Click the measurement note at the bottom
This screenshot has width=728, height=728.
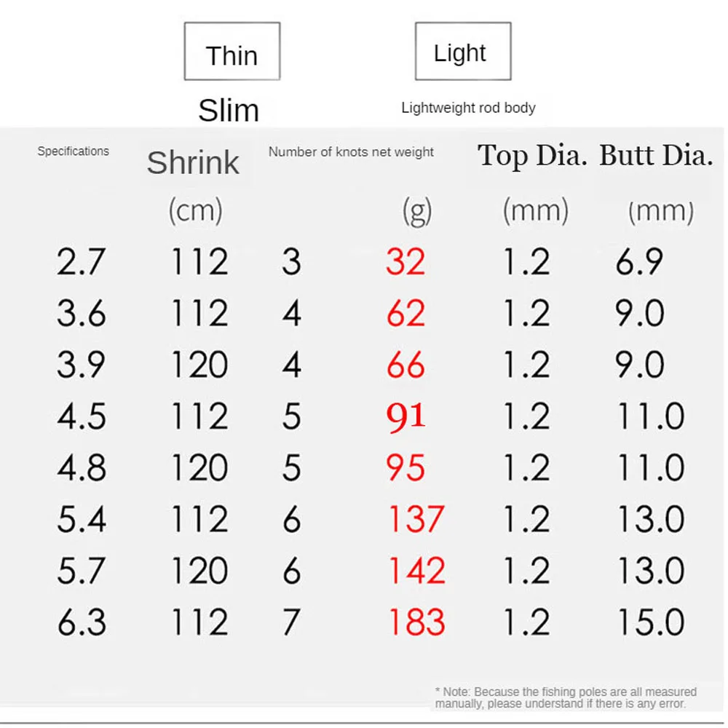(566, 697)
